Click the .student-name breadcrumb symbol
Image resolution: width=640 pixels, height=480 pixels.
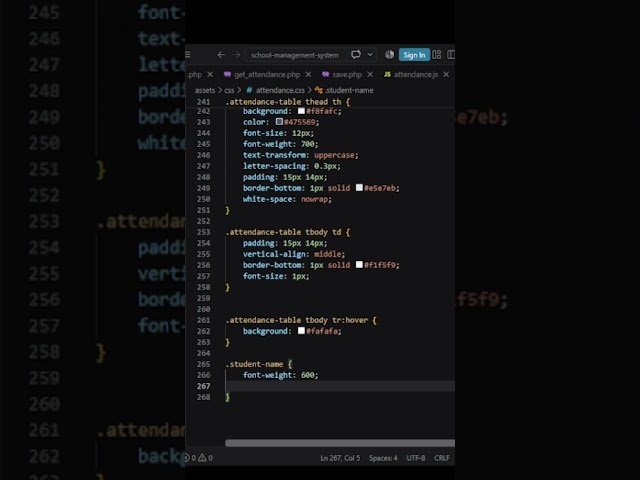349,90
